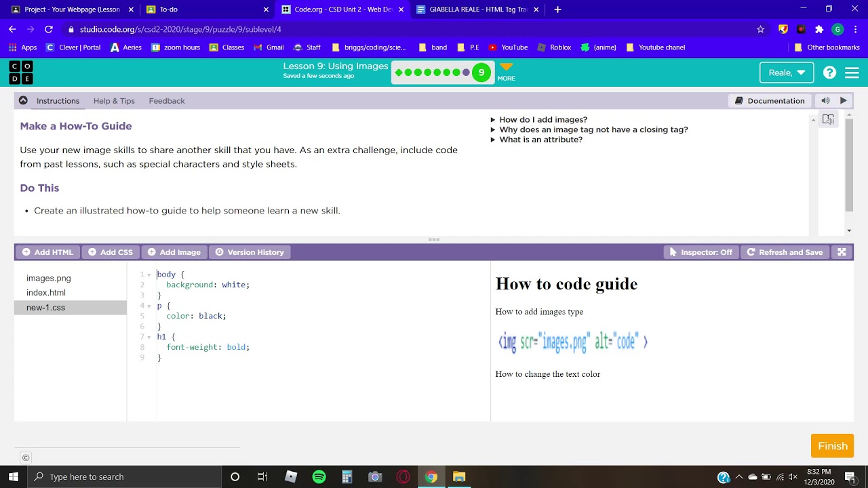This screenshot has width=868, height=488.
Task: Select new-1.css in the file list
Action: click(x=71, y=308)
